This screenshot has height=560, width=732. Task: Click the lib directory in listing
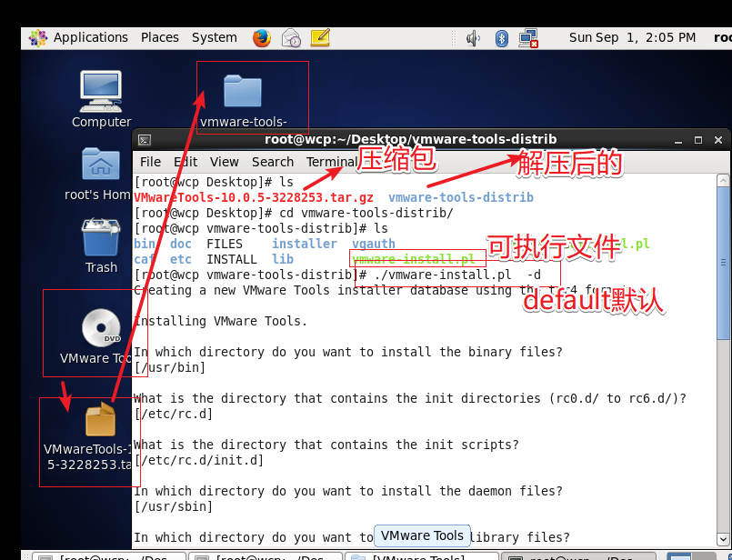[283, 259]
